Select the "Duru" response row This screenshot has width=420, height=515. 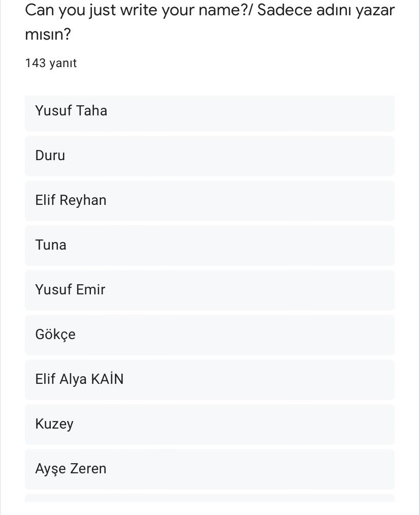(209, 156)
